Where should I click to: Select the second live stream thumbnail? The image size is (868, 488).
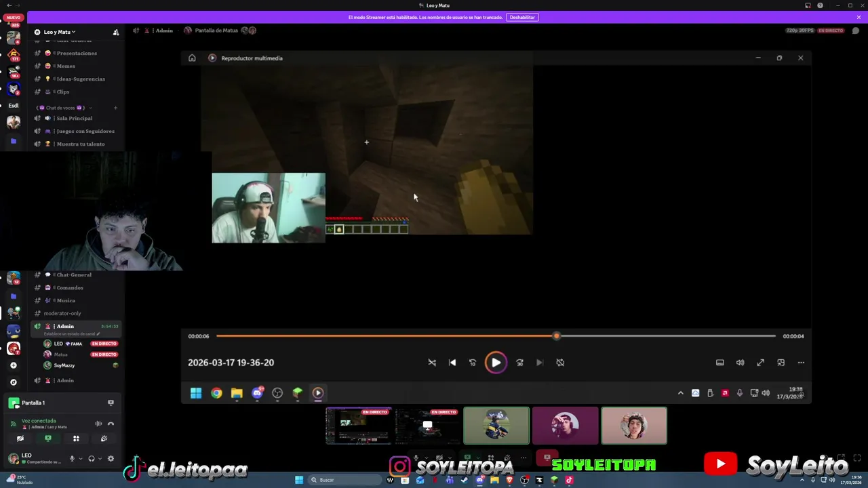tap(428, 426)
